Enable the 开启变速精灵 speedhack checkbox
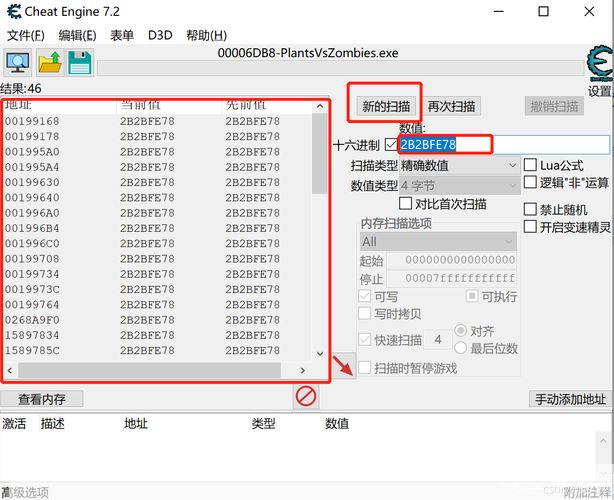614x500 pixels. pyautogui.click(x=530, y=226)
